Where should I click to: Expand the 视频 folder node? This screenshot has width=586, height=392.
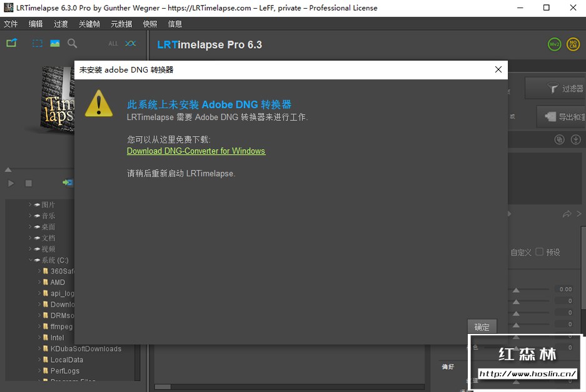[30, 248]
